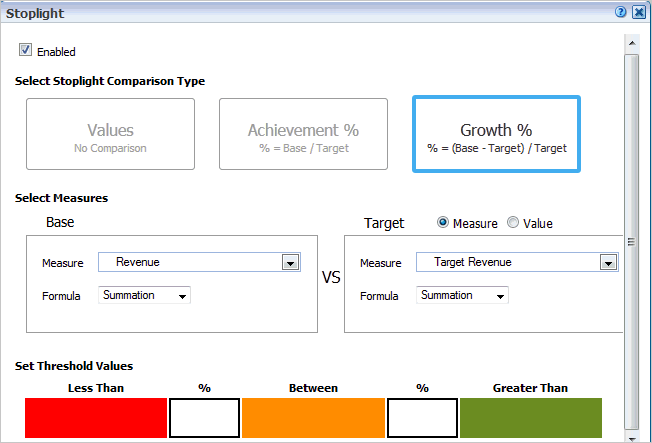Open the Base Formula Summation dropdown
Image resolution: width=652 pixels, height=443 pixels.
[145, 296]
